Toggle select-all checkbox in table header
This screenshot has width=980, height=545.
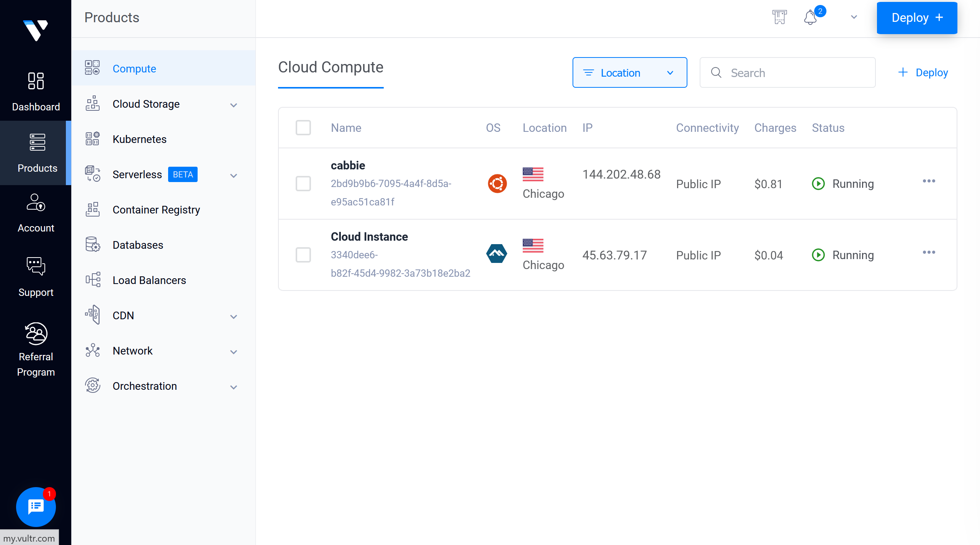(303, 128)
